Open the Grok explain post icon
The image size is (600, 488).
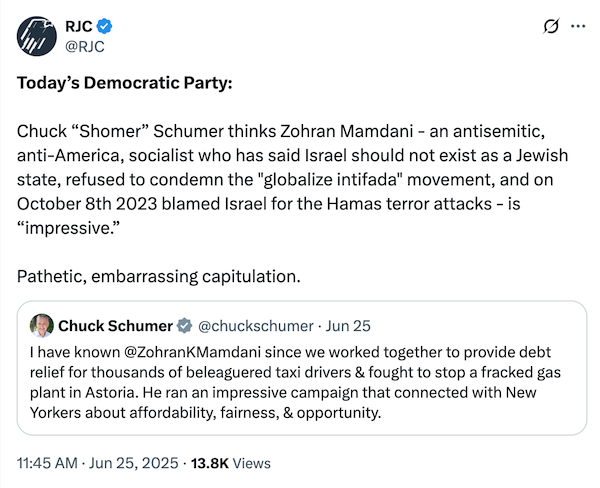tap(546, 26)
